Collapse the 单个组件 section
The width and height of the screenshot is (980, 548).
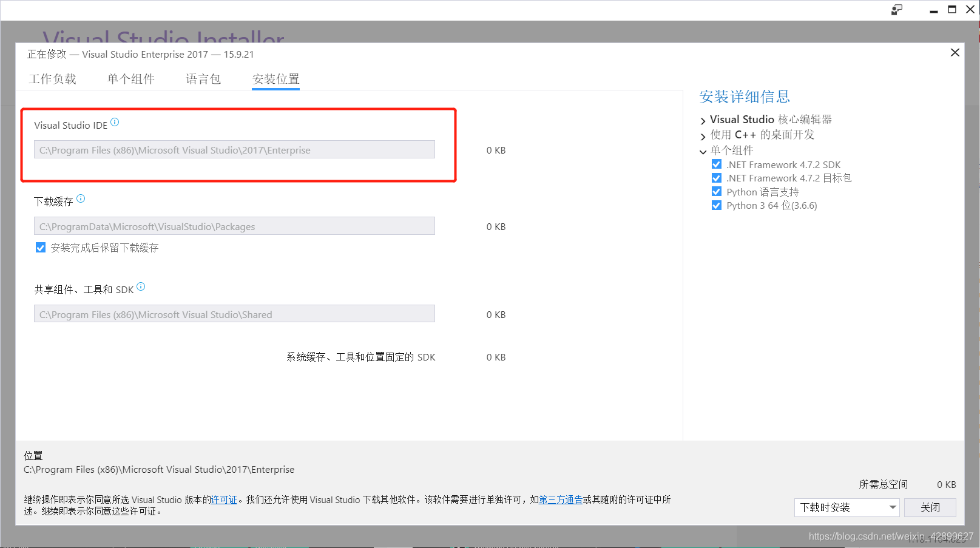pyautogui.click(x=703, y=152)
